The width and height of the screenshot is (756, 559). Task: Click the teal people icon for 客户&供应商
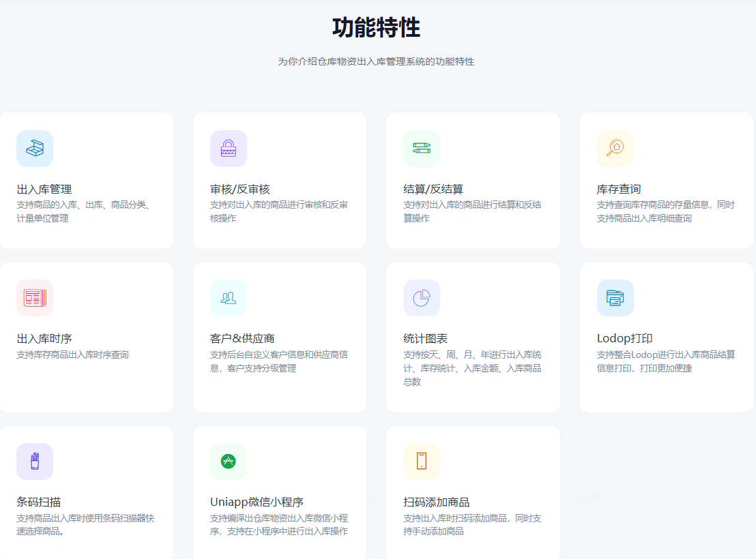tap(229, 298)
